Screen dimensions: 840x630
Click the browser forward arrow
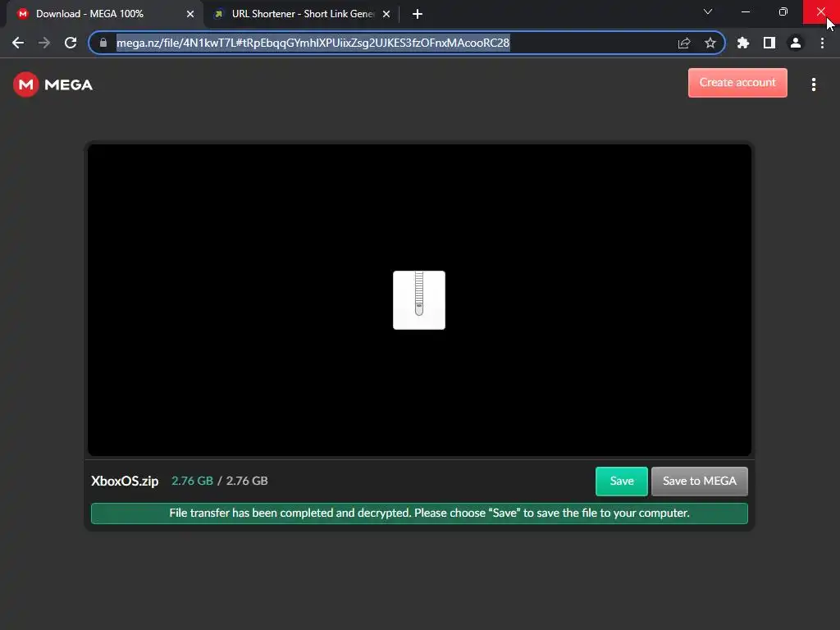pos(44,43)
